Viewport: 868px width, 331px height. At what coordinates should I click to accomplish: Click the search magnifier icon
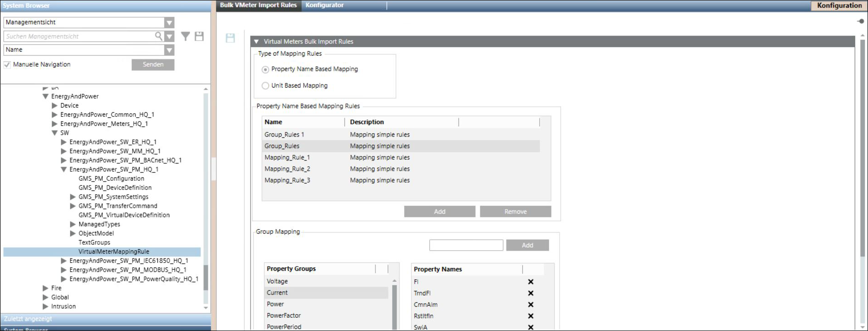point(158,36)
